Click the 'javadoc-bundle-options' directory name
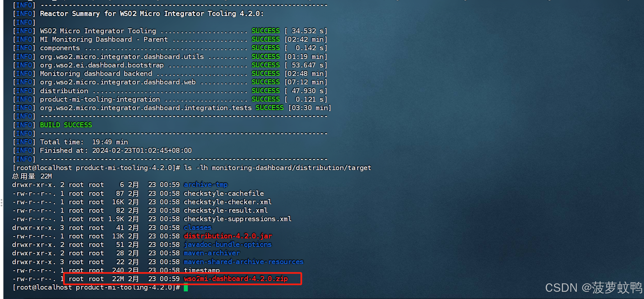644x299 pixels. [228, 245]
